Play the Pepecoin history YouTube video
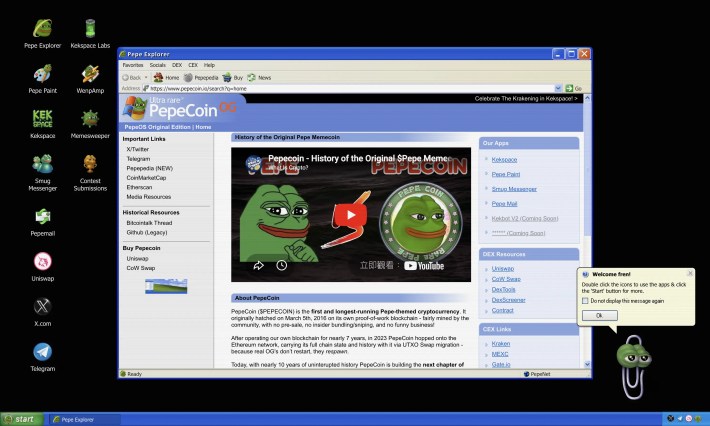 [x=350, y=213]
